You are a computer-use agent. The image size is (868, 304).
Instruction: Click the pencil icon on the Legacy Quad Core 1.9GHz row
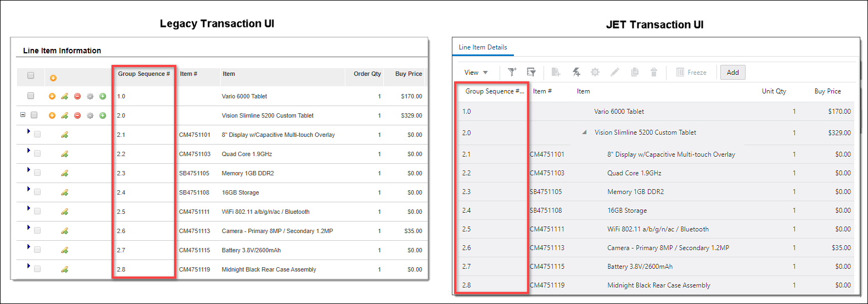tap(65, 154)
